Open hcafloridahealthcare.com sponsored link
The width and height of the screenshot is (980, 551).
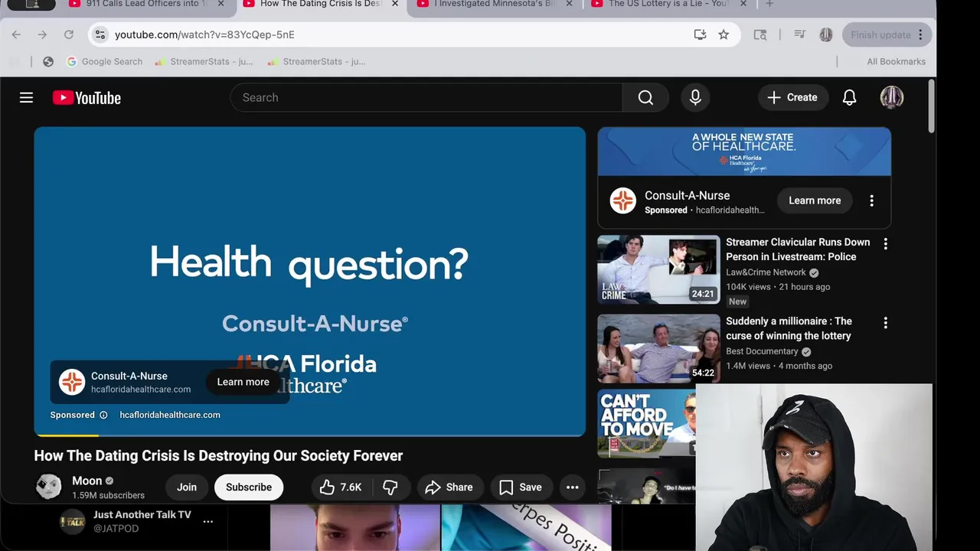tap(170, 415)
